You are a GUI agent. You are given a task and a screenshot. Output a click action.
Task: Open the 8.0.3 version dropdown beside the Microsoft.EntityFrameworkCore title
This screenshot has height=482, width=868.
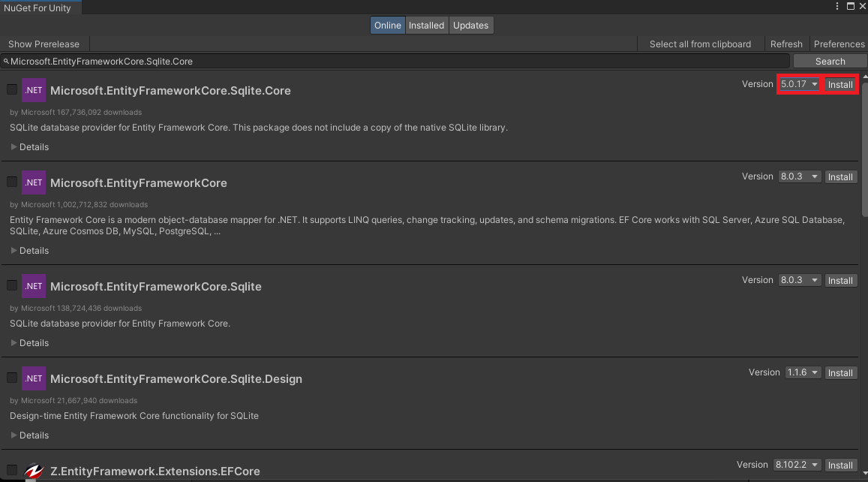coord(799,176)
